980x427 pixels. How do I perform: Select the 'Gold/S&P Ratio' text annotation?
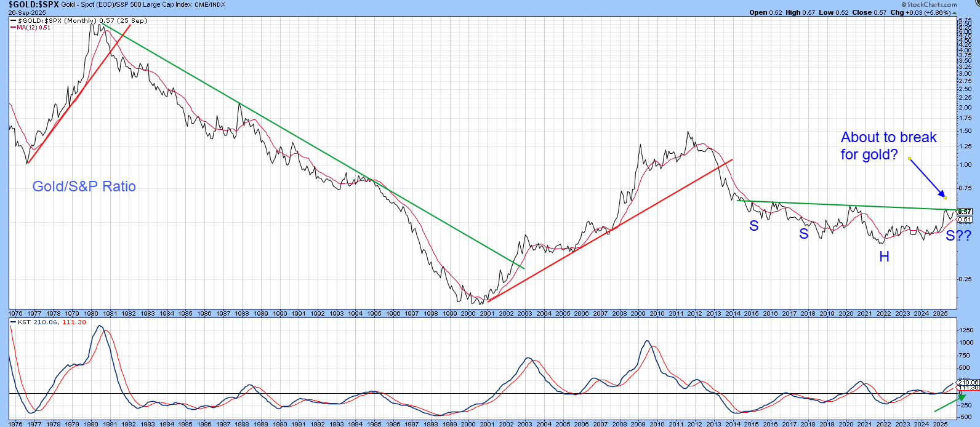pyautogui.click(x=84, y=186)
